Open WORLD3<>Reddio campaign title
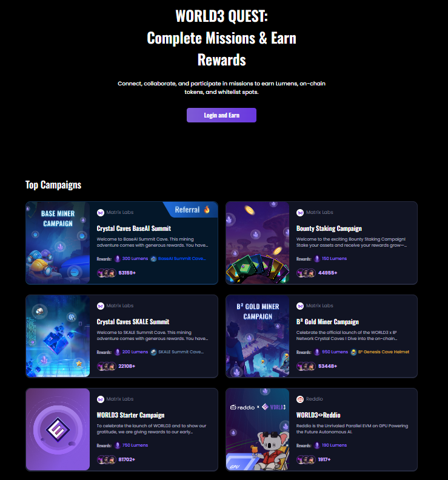Screen dimensions: 448x480 318,415
